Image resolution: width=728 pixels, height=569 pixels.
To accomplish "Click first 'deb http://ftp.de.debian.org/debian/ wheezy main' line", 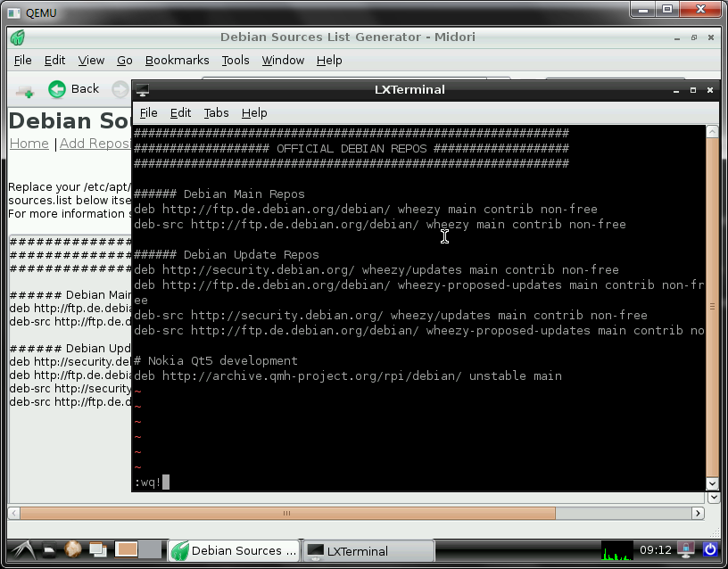I will click(366, 209).
